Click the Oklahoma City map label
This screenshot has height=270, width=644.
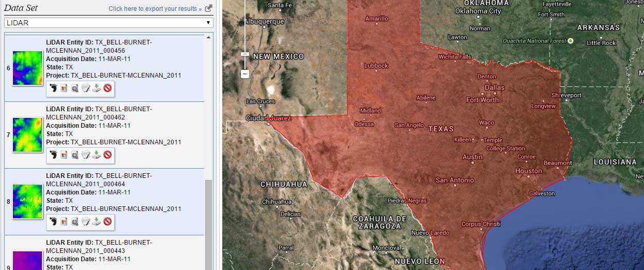[478, 11]
